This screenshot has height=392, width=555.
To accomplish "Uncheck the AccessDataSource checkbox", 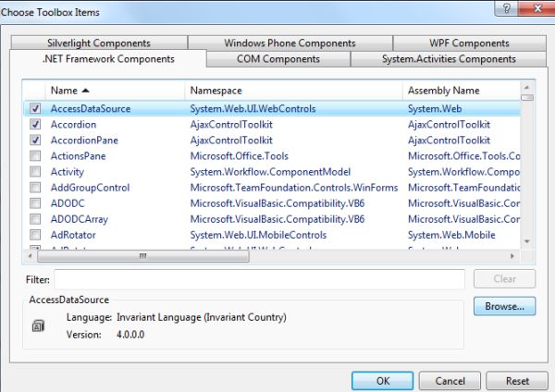I will point(35,108).
